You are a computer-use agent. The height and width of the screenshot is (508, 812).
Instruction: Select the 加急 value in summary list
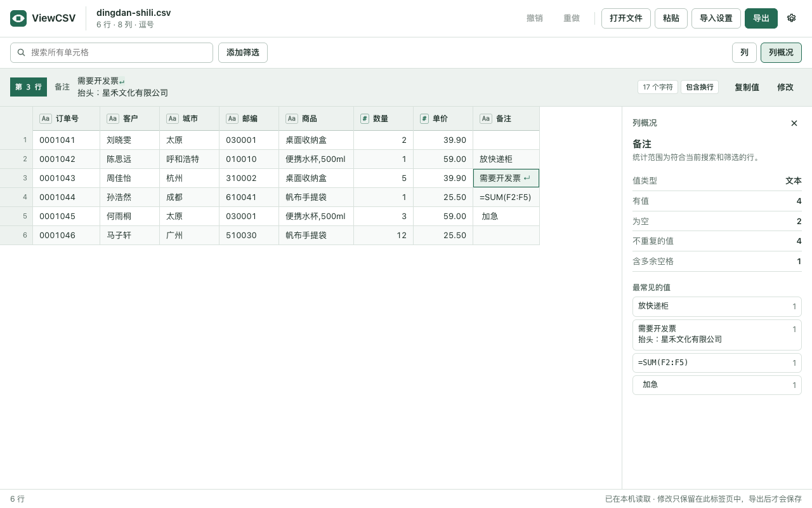(x=717, y=385)
